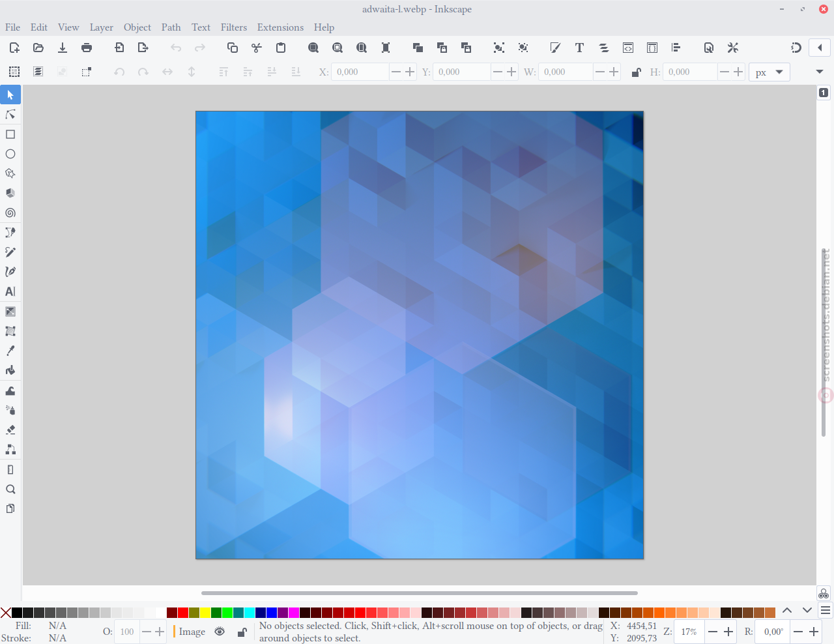
Task: Click the Save document icon
Action: (63, 48)
